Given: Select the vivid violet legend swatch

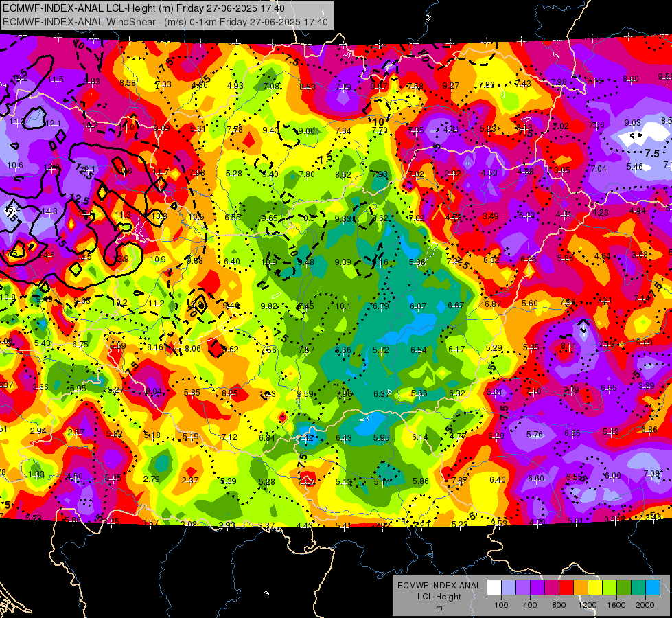Looking at the screenshot, I should (x=537, y=588).
